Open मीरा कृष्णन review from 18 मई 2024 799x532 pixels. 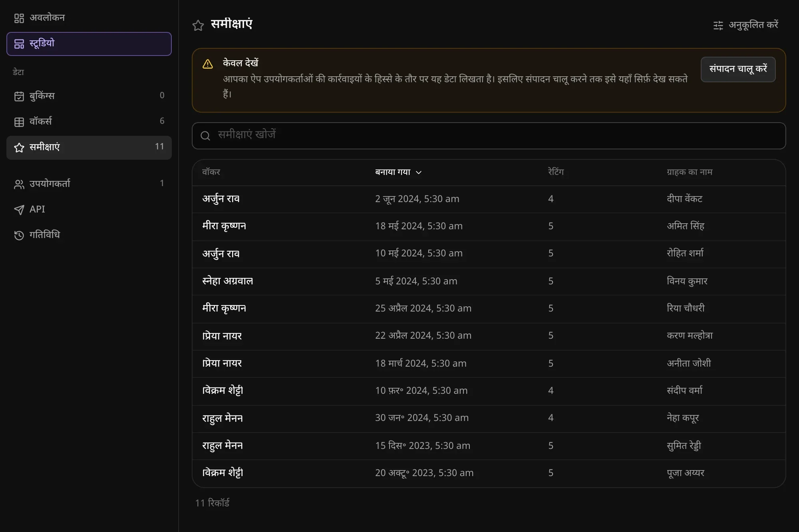489,226
